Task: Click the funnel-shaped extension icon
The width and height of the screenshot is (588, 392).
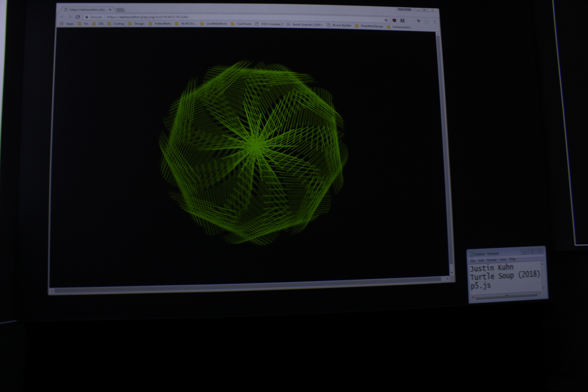Action: (x=418, y=21)
